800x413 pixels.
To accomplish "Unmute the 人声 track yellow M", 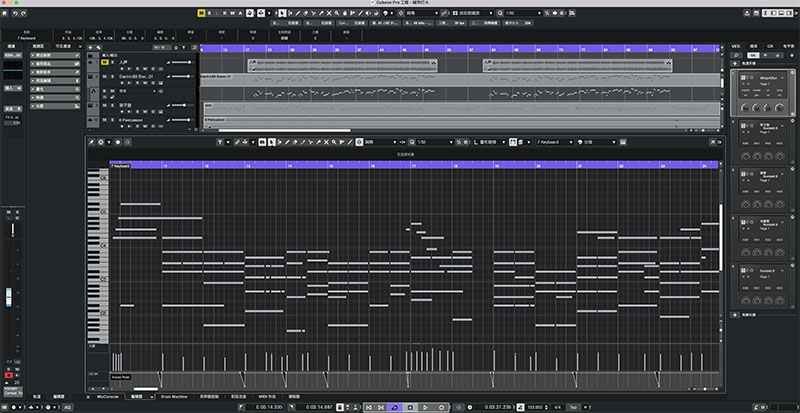I will (x=105, y=62).
